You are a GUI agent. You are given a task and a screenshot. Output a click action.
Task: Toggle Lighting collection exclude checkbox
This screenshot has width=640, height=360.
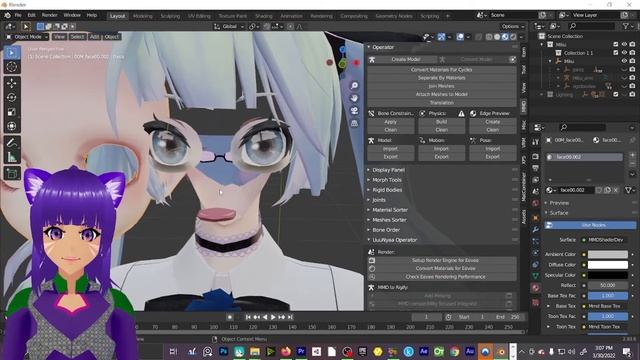[x=616, y=94]
